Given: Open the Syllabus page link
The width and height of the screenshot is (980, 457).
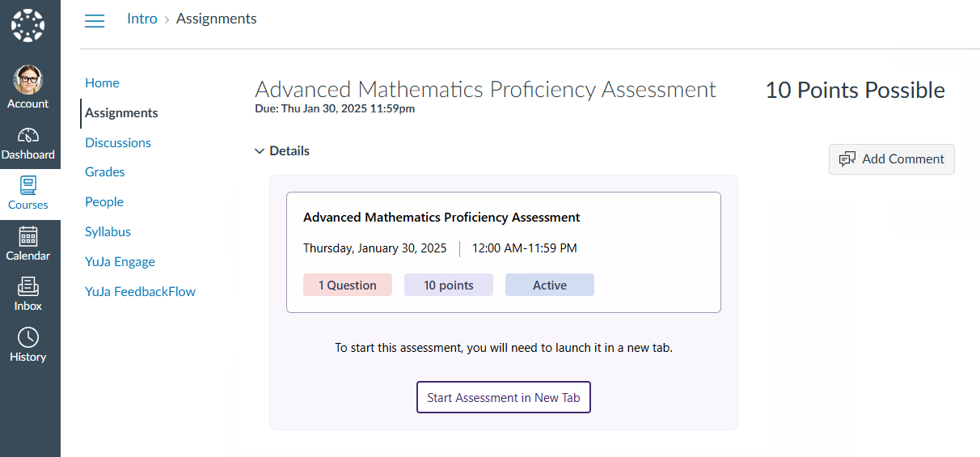Looking at the screenshot, I should tap(108, 231).
